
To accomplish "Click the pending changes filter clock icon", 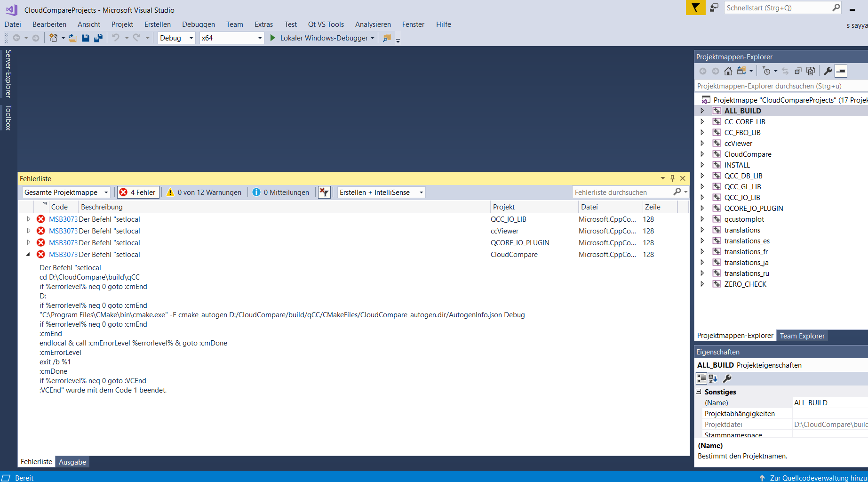I will pos(767,71).
